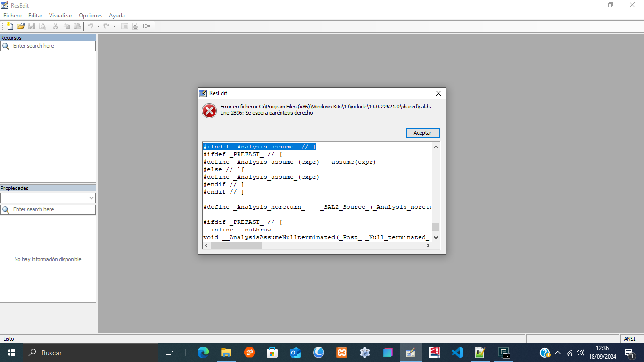Click the scroll right arrow in code view

(x=428, y=245)
